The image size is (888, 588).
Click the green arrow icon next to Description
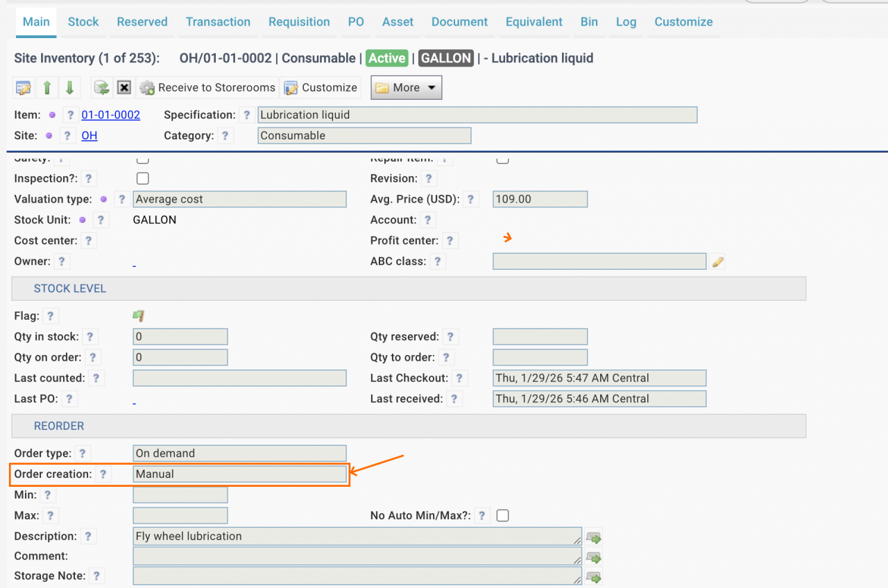pos(593,537)
